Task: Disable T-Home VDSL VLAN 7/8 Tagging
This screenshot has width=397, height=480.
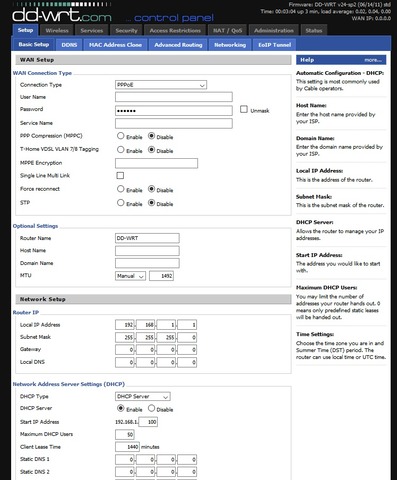Action: pyautogui.click(x=151, y=150)
